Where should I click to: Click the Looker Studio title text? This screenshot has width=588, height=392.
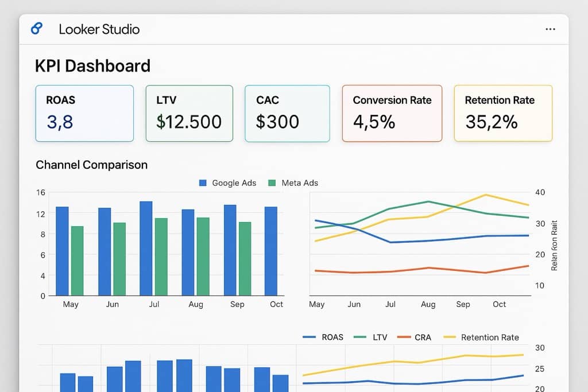(x=99, y=29)
